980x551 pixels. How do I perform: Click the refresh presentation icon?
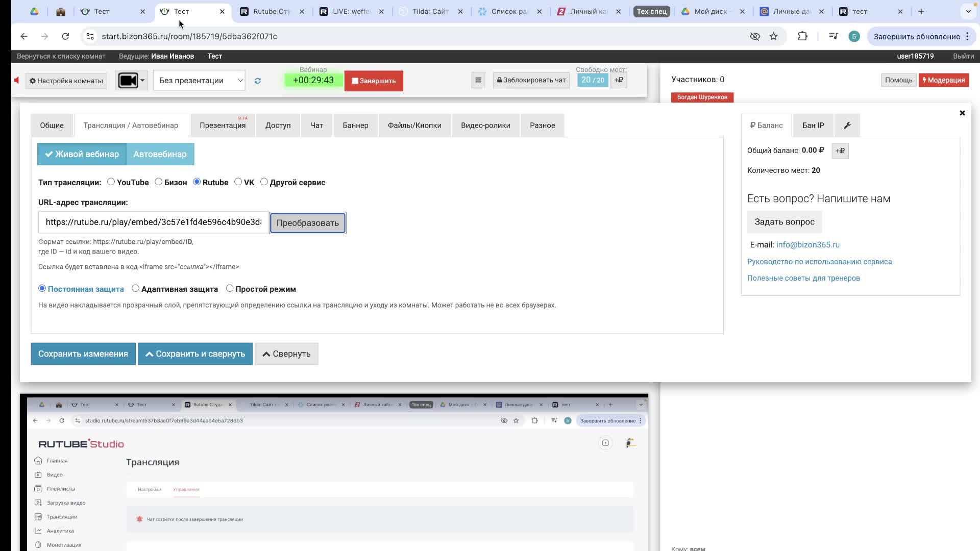(x=258, y=81)
